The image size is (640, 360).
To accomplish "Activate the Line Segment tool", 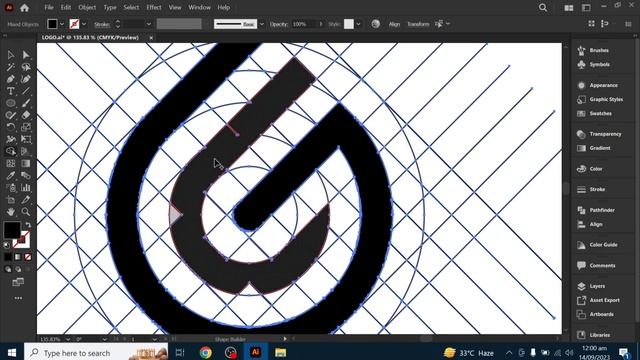I will 26,91.
